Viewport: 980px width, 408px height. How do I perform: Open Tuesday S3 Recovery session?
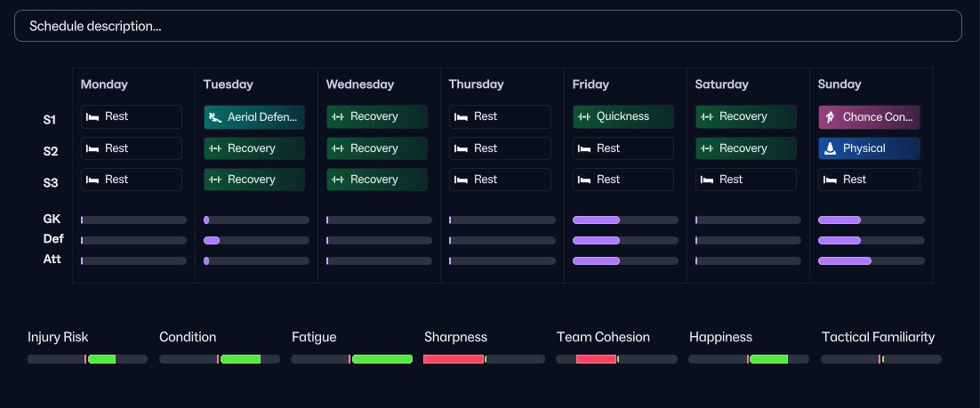coord(254,180)
